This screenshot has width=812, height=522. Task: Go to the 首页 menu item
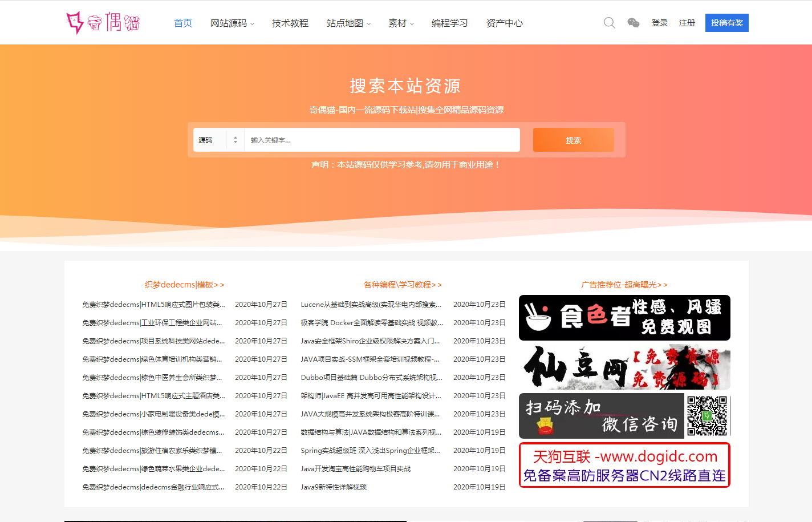(183, 23)
